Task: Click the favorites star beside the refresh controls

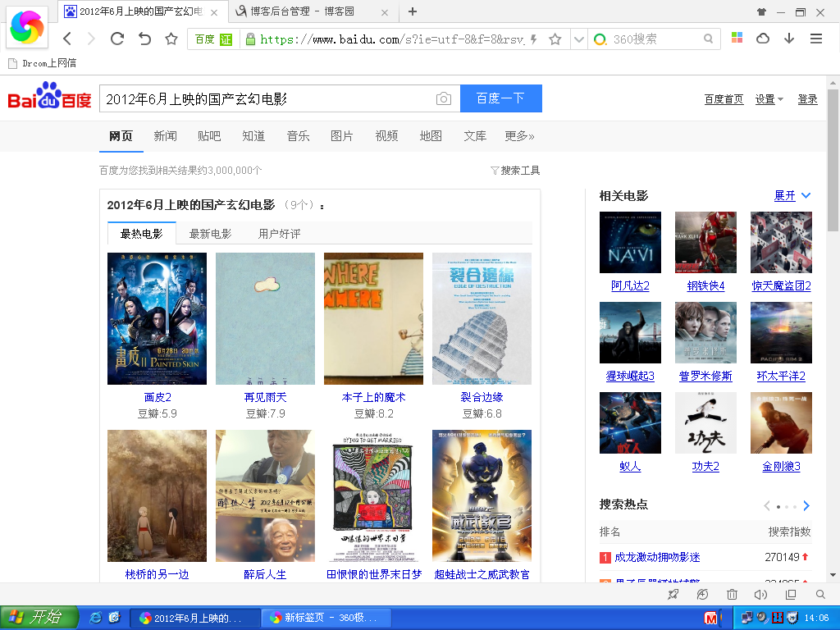Action: pyautogui.click(x=171, y=39)
